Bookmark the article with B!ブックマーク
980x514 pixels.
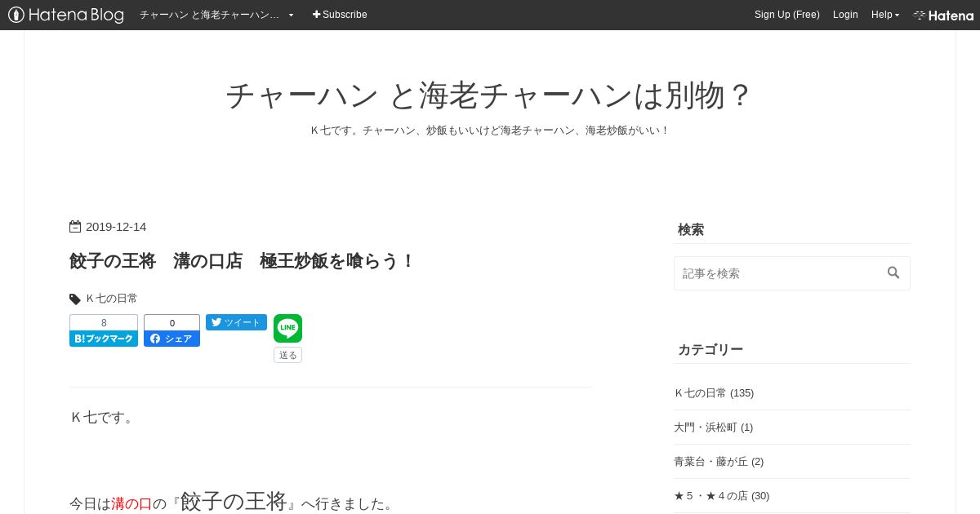(104, 339)
